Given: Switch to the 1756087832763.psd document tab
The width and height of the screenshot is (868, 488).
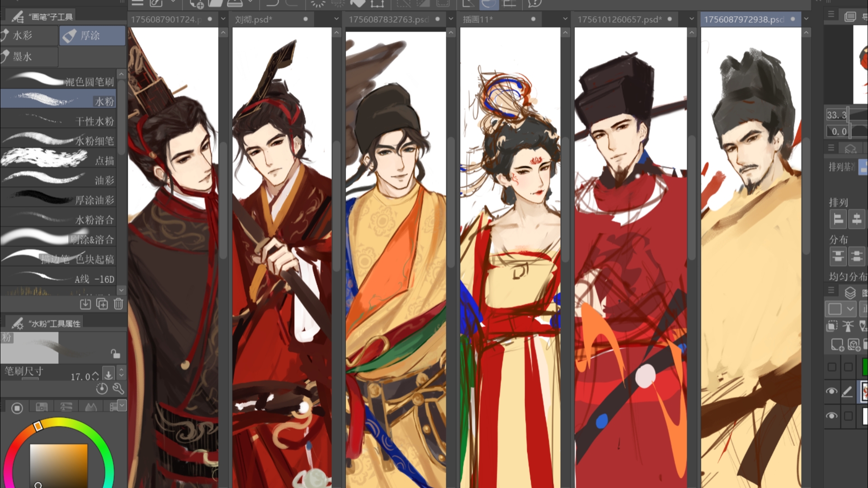Looking at the screenshot, I should [x=394, y=19].
